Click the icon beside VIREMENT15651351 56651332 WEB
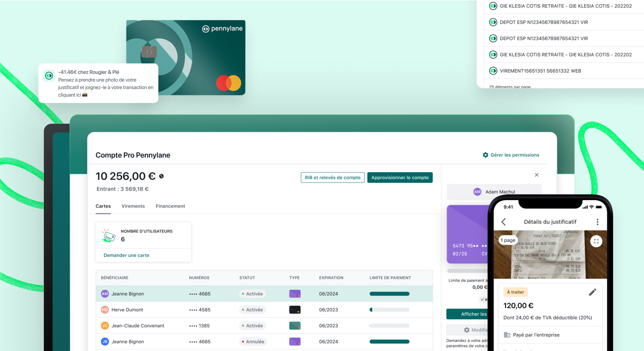Viewport: 644px width, 351px height. click(x=493, y=71)
